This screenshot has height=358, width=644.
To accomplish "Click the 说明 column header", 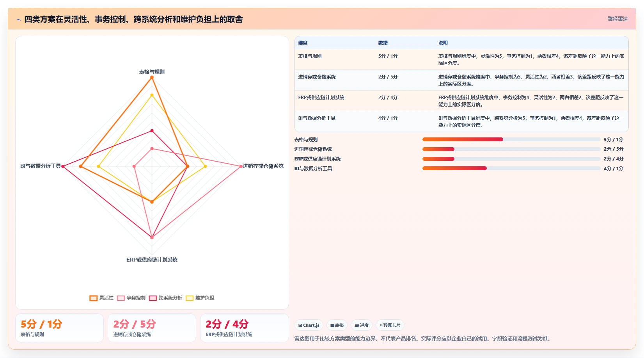I will pyautogui.click(x=443, y=43).
